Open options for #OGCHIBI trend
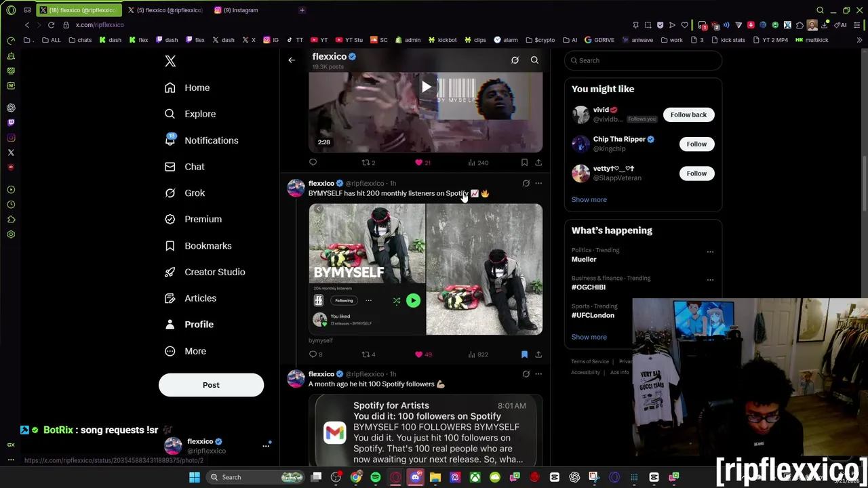Screen dimensions: 868x488 click(710, 279)
